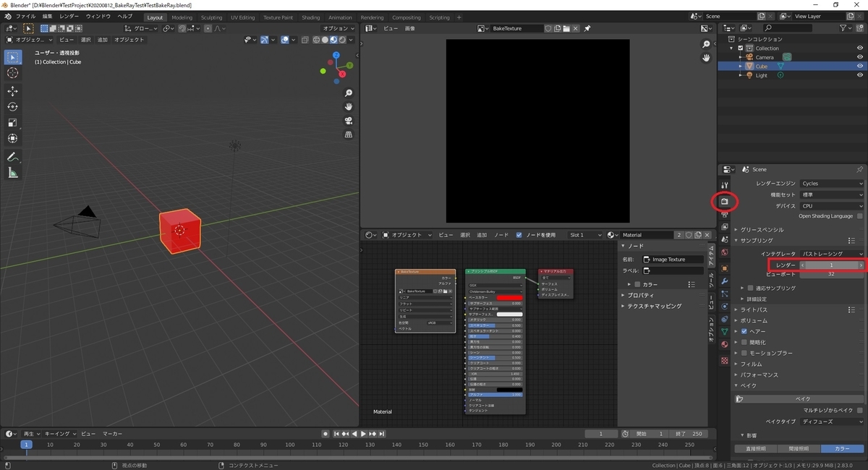Toggle camera view with camera icon
This screenshot has height=470, width=868.
(x=349, y=121)
